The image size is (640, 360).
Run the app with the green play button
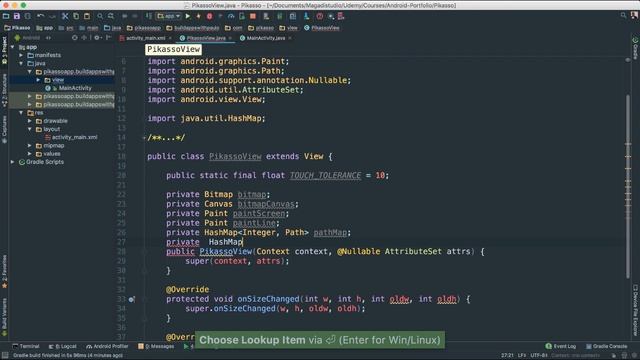(x=188, y=16)
